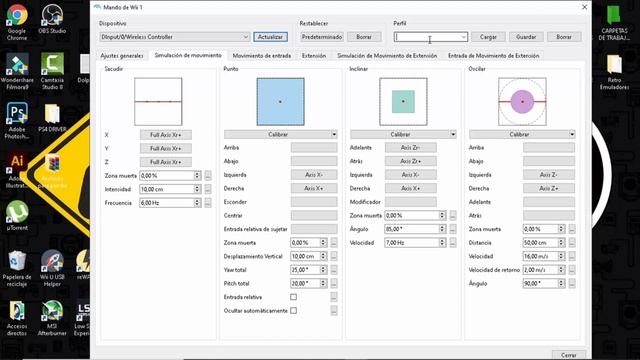
Task: Click the blue Punto indicator square
Action: [280, 102]
